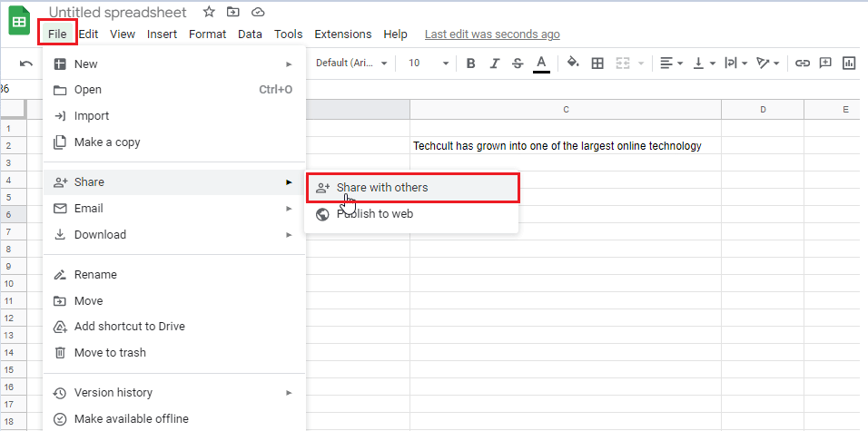This screenshot has width=868, height=431.
Task: Click the Bold formatting icon
Action: point(471,64)
